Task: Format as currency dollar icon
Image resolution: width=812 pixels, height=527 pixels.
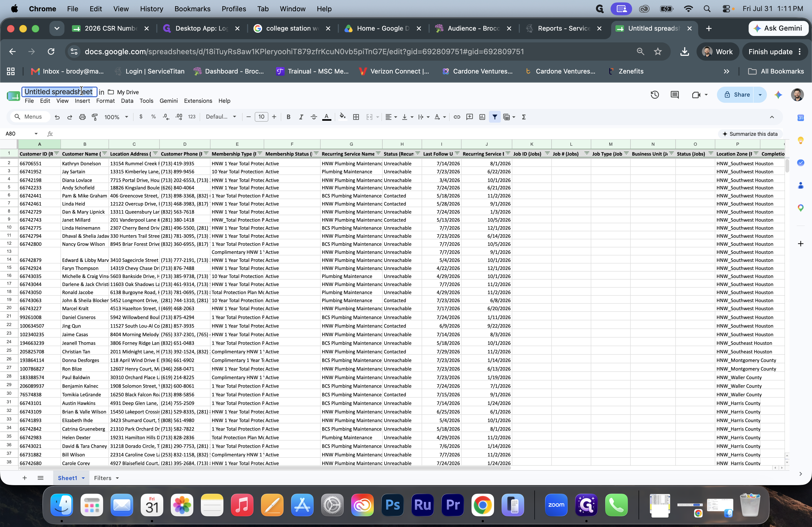Action: [x=141, y=117]
